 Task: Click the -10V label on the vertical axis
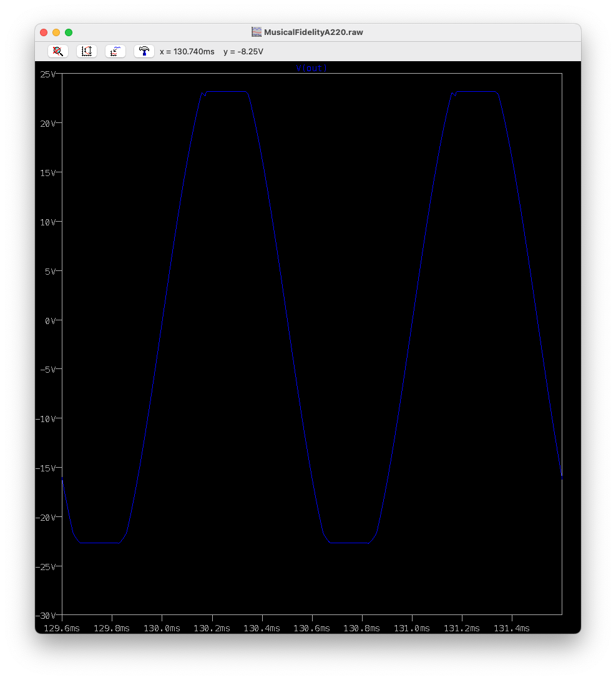coord(46,419)
